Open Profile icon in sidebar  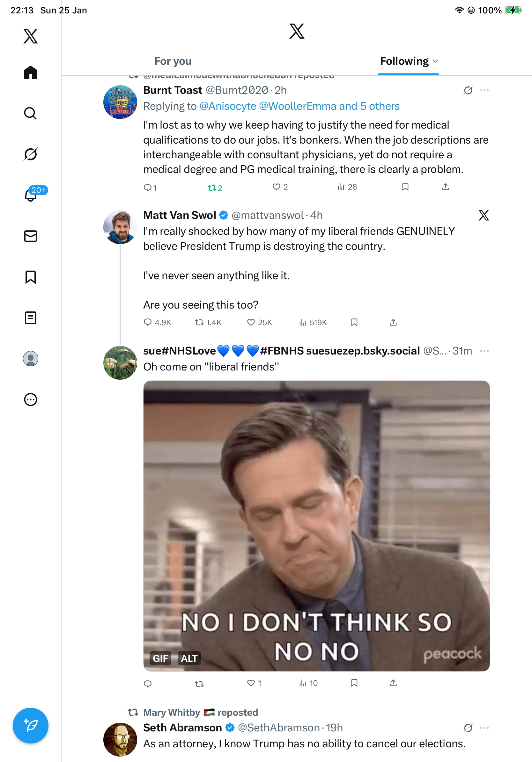pos(31,359)
